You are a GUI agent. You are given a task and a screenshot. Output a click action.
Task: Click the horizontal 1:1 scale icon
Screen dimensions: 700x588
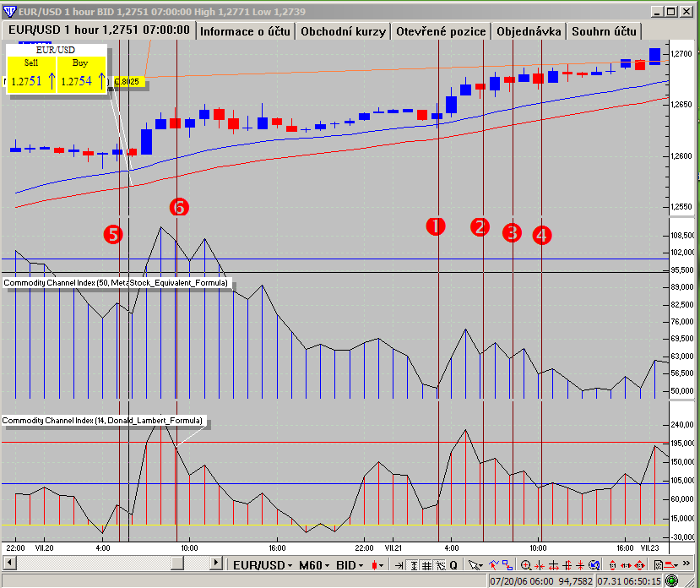tap(626, 565)
